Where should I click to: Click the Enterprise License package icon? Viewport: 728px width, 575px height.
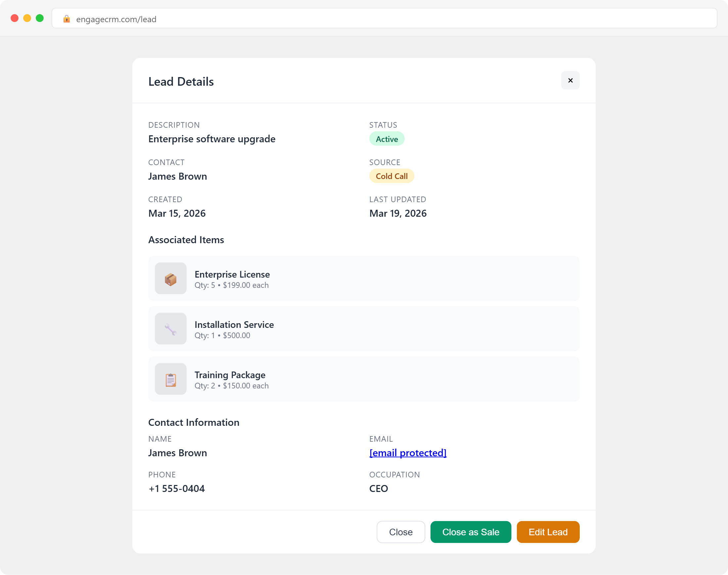click(170, 278)
